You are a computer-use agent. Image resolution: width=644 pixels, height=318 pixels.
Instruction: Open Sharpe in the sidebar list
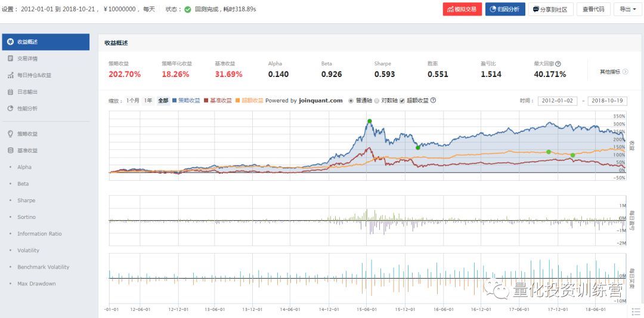pos(26,200)
